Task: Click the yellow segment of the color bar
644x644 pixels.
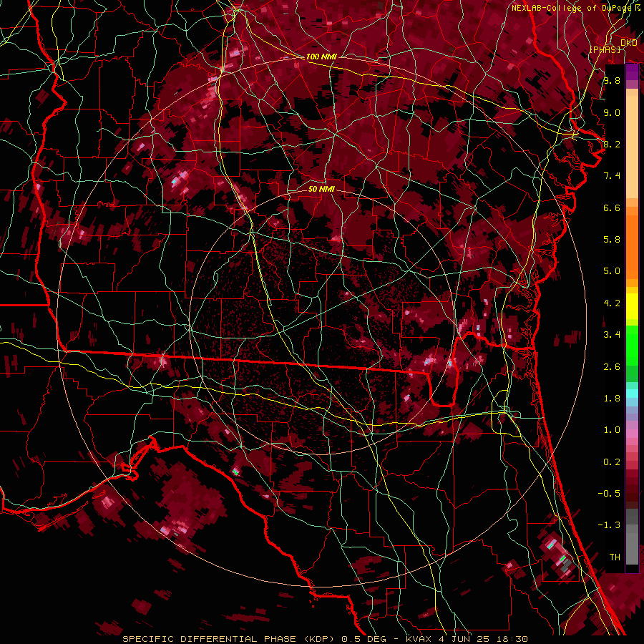Action: coord(632,306)
